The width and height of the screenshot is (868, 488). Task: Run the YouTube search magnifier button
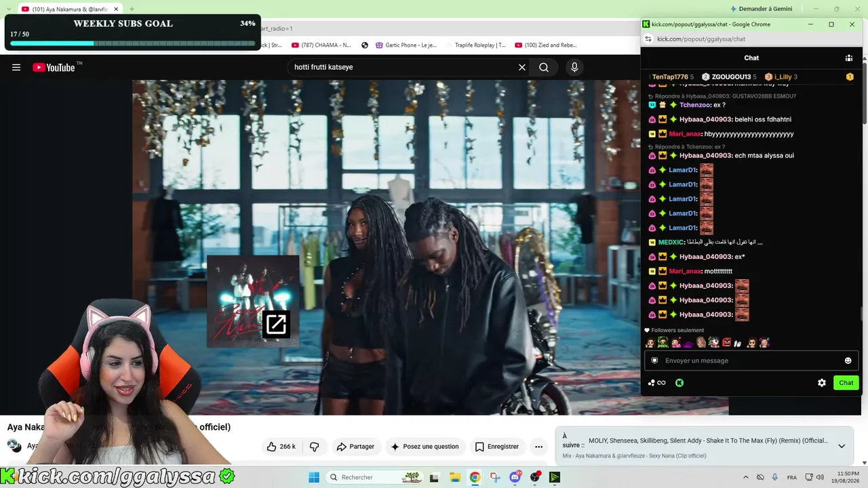click(x=544, y=67)
